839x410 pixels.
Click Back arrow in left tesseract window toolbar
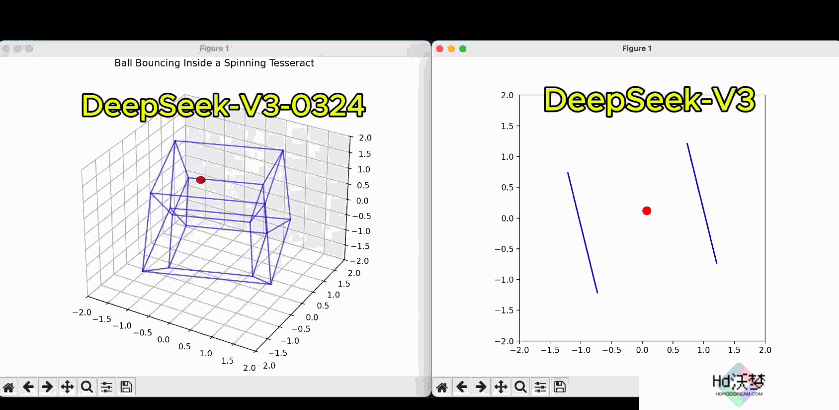pyautogui.click(x=28, y=386)
